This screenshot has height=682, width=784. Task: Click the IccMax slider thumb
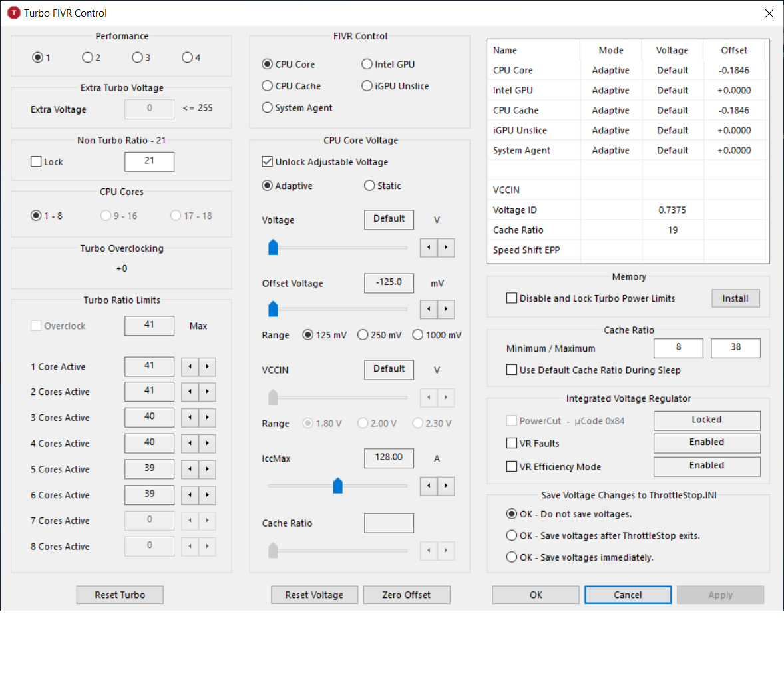click(x=338, y=486)
